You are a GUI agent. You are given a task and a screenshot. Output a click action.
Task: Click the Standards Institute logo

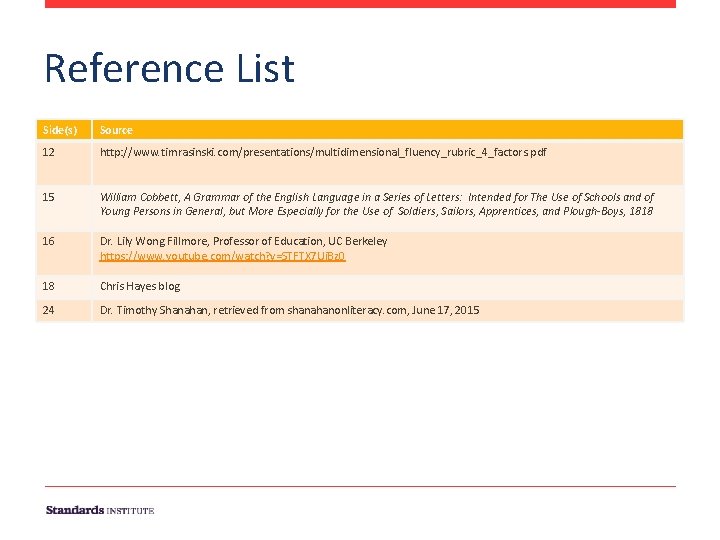click(x=100, y=510)
